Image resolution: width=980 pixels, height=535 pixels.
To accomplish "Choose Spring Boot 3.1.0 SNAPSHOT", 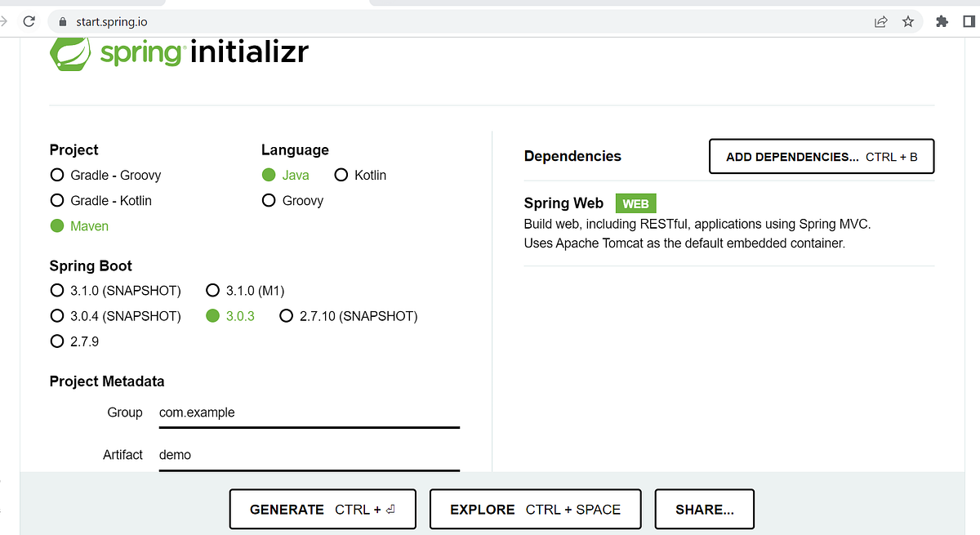I will (56, 290).
